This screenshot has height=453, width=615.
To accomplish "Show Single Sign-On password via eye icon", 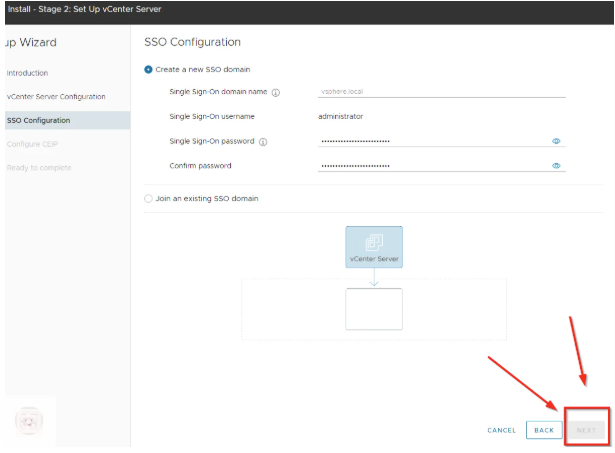I will click(556, 141).
